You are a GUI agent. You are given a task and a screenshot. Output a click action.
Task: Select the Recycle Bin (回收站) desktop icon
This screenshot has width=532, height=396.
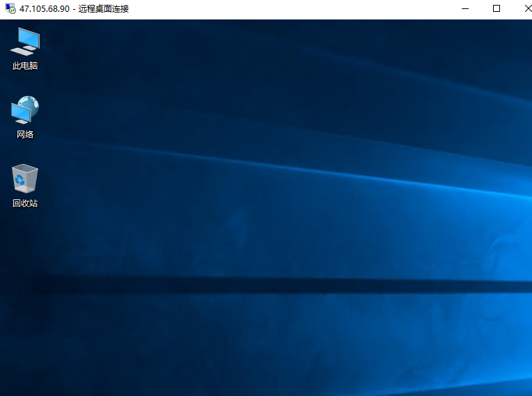coord(24,179)
